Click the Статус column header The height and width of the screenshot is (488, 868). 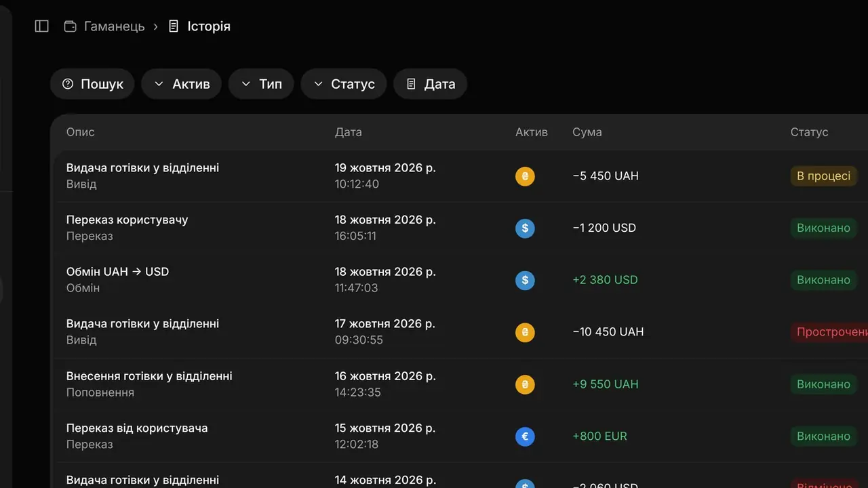810,132
